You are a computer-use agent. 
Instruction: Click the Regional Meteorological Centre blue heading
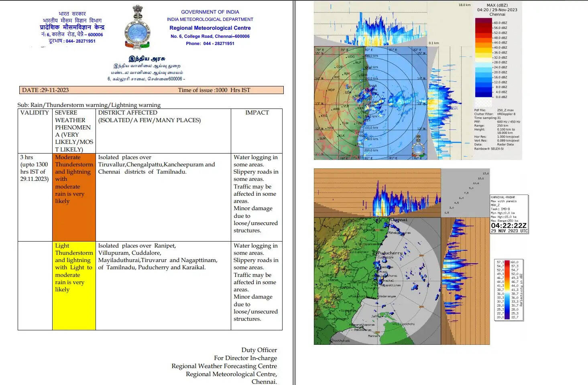[x=210, y=28]
